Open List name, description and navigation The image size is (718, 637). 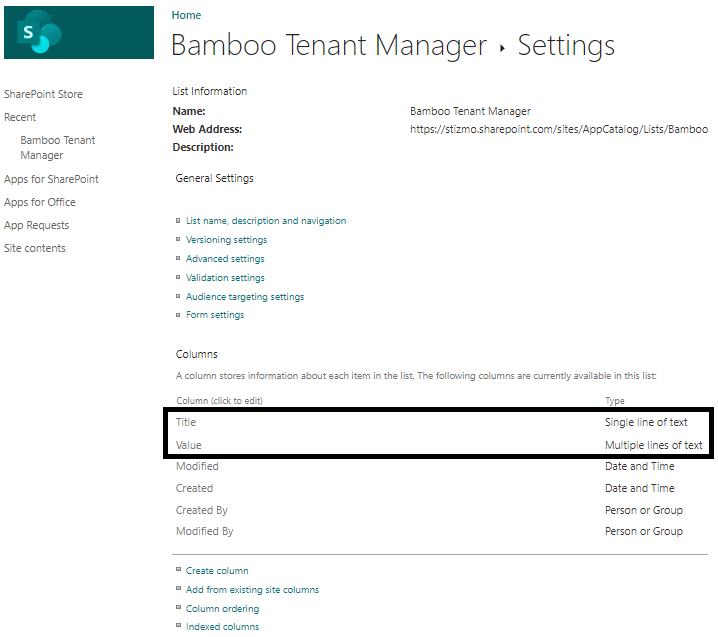click(266, 221)
